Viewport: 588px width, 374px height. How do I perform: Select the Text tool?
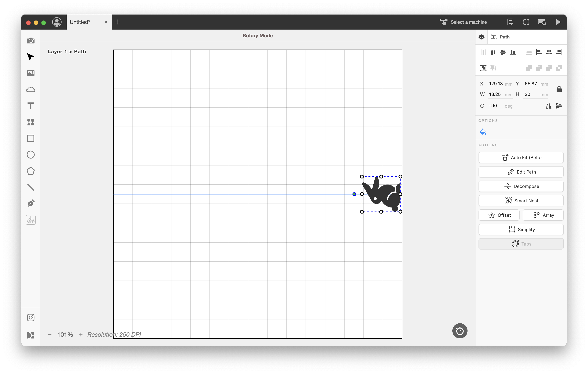[x=30, y=106]
